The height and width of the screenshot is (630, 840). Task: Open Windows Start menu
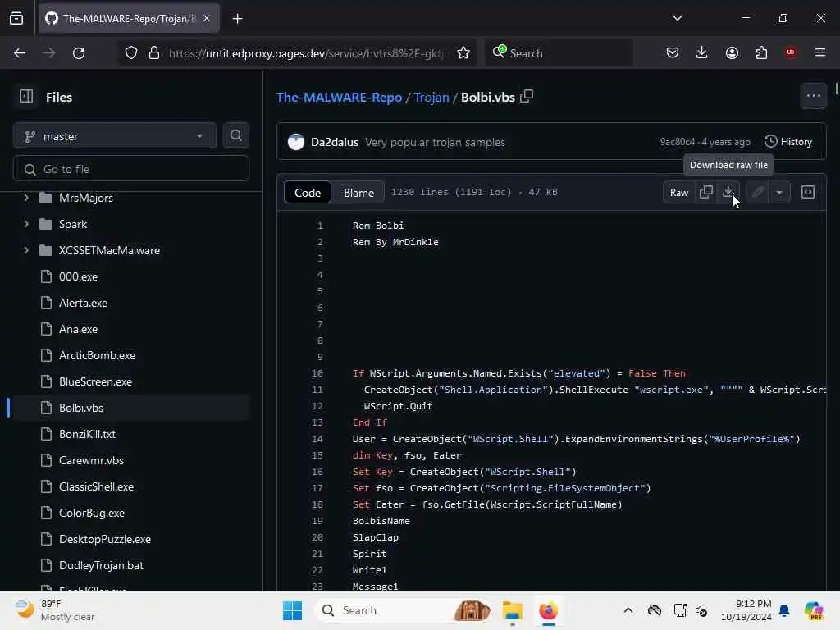292,610
